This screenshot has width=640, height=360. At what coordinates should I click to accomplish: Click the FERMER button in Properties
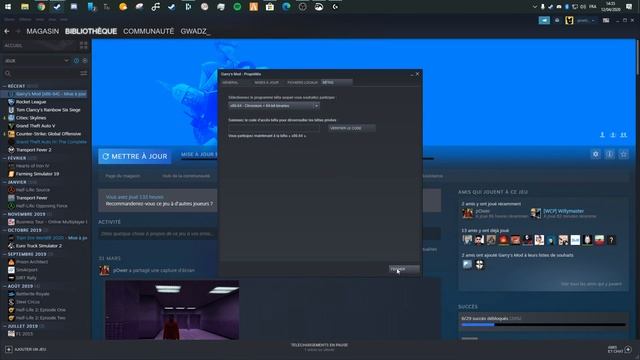click(x=404, y=269)
